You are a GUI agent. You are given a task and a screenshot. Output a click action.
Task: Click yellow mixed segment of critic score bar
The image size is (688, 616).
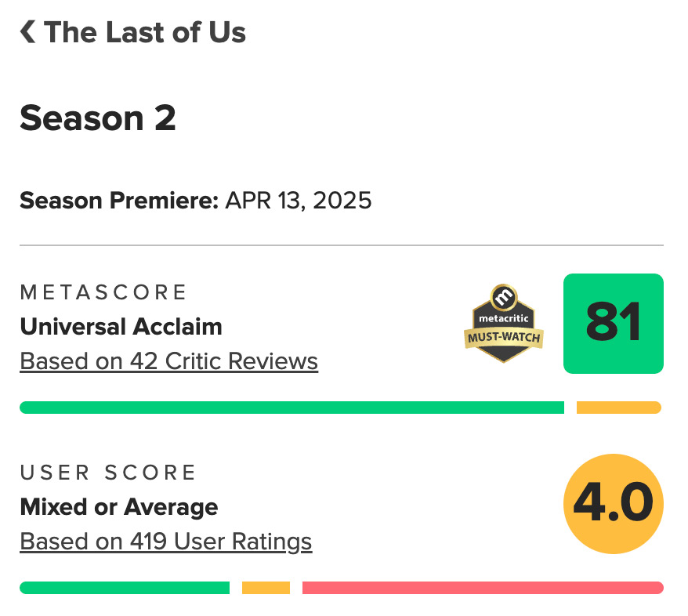(x=619, y=408)
